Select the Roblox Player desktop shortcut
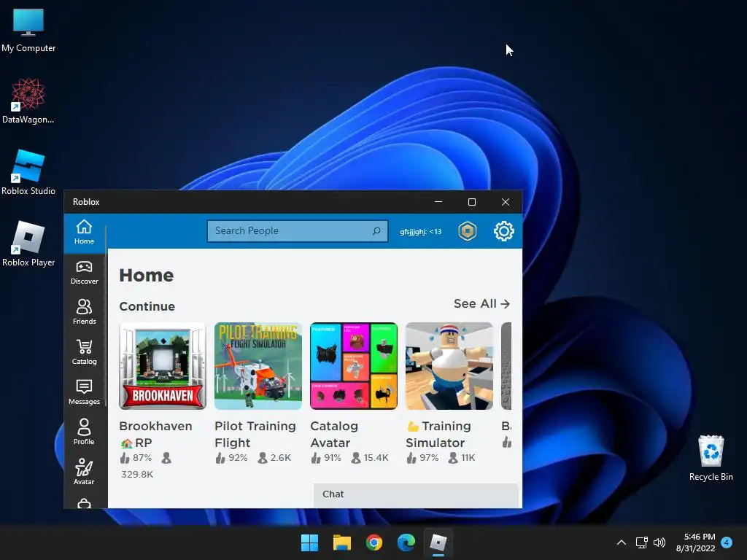The image size is (747, 560). pyautogui.click(x=28, y=244)
